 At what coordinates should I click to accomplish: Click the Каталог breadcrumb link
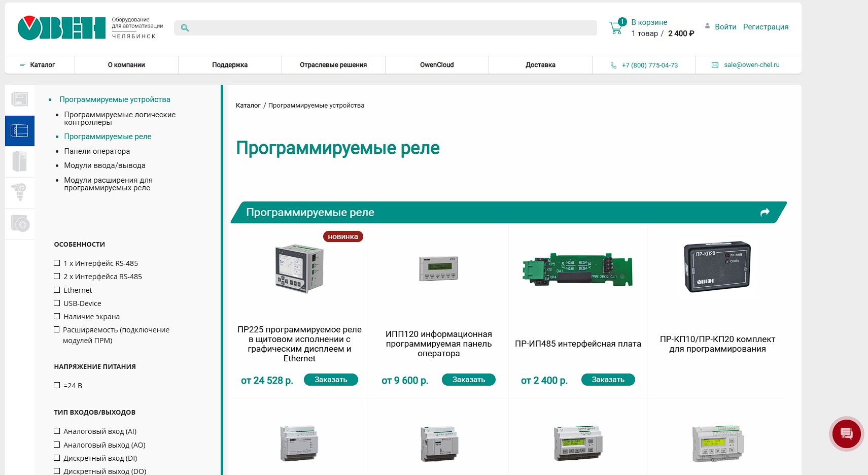tap(248, 106)
